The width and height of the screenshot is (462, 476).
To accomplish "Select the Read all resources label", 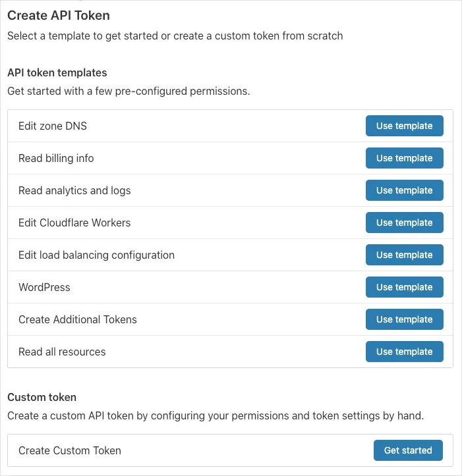I will pos(62,352).
